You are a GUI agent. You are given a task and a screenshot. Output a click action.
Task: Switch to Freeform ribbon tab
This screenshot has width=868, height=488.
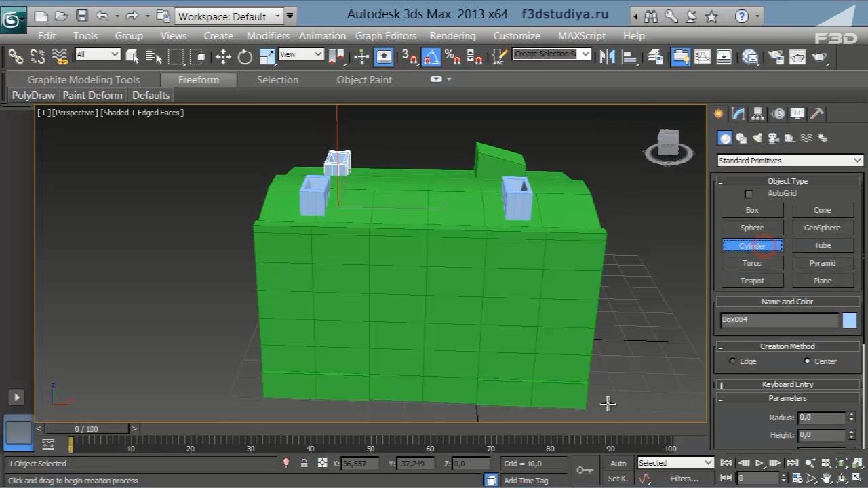point(199,80)
